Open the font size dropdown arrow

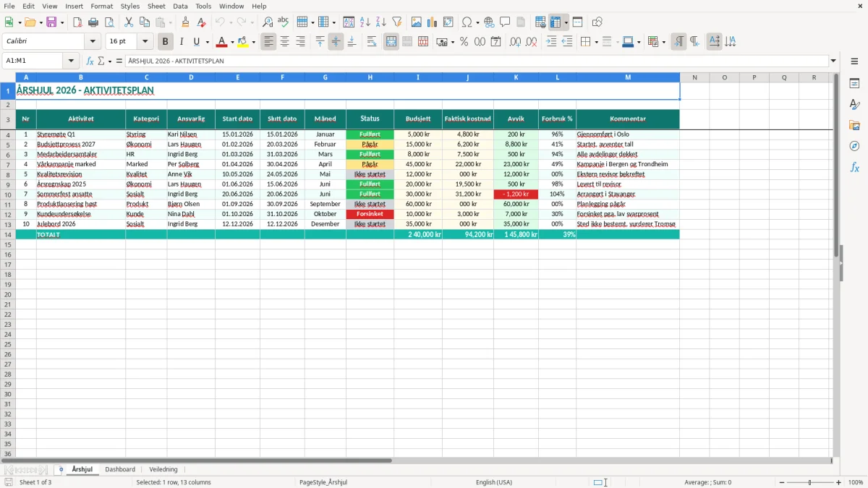click(145, 42)
